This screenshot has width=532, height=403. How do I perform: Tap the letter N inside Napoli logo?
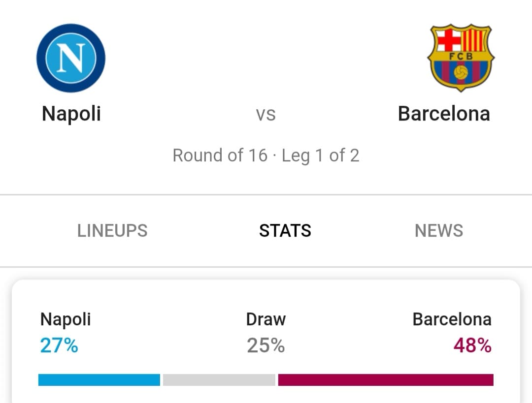pyautogui.click(x=71, y=58)
